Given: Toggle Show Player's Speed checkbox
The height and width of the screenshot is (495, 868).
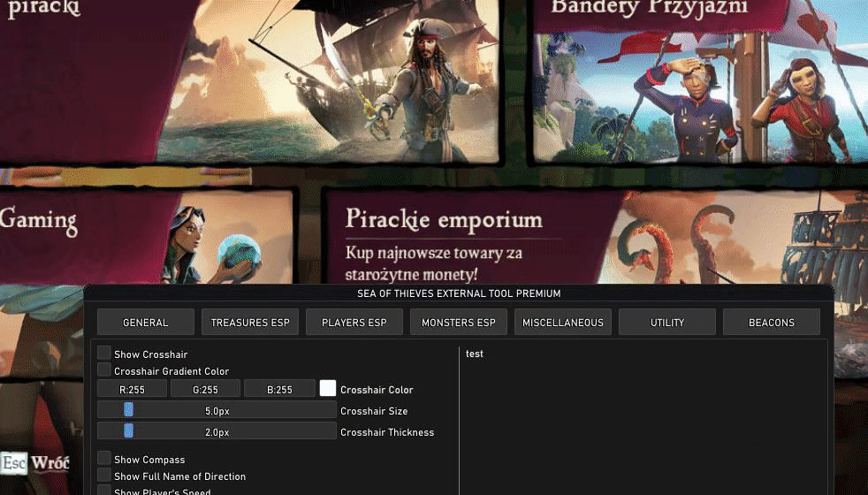Looking at the screenshot, I should pyautogui.click(x=104, y=490).
